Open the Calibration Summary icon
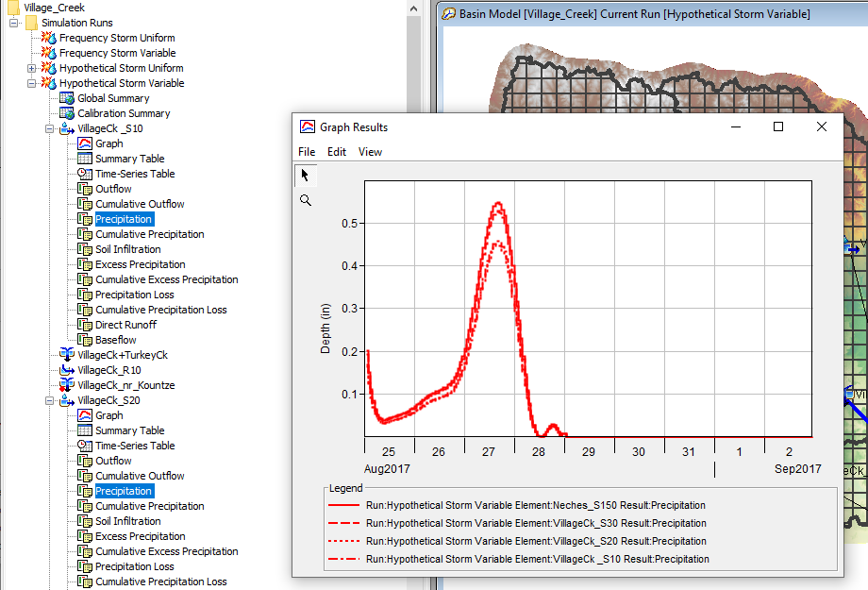Image resolution: width=868 pixels, height=590 pixels. (67, 113)
